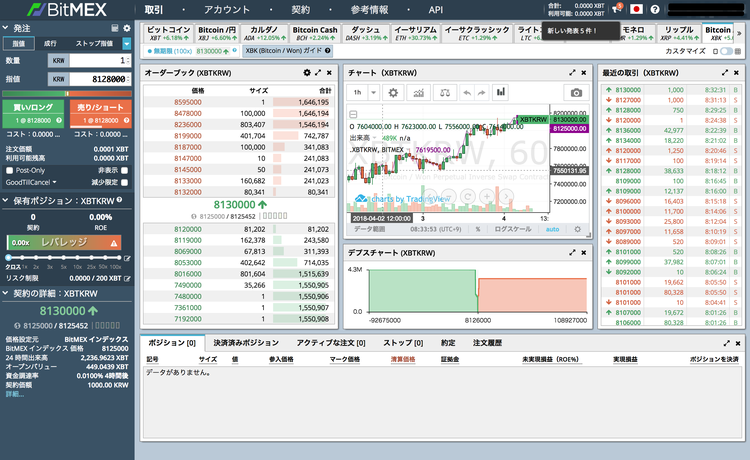Open chart interval dropdown arrow next to 1h
Screen dimensions: 750x460
(374, 92)
